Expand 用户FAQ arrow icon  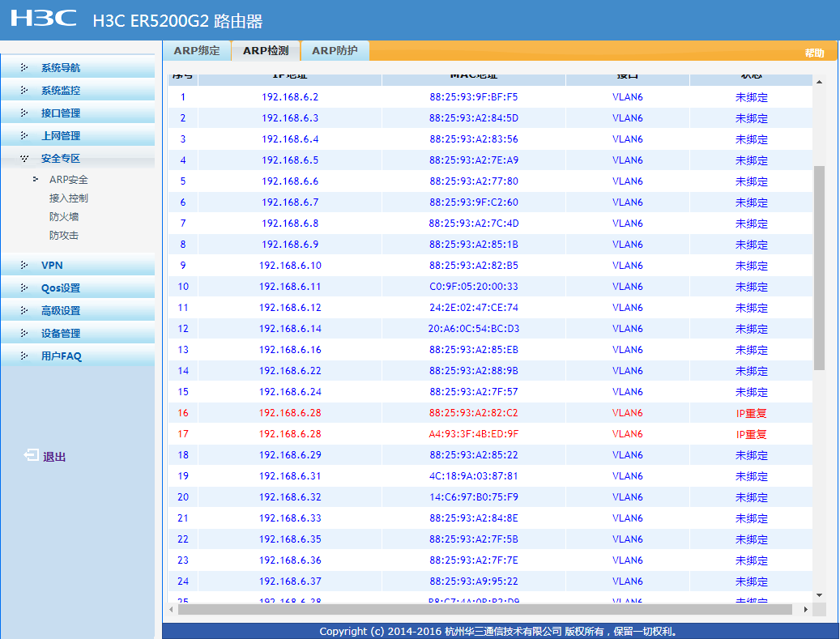pos(24,356)
